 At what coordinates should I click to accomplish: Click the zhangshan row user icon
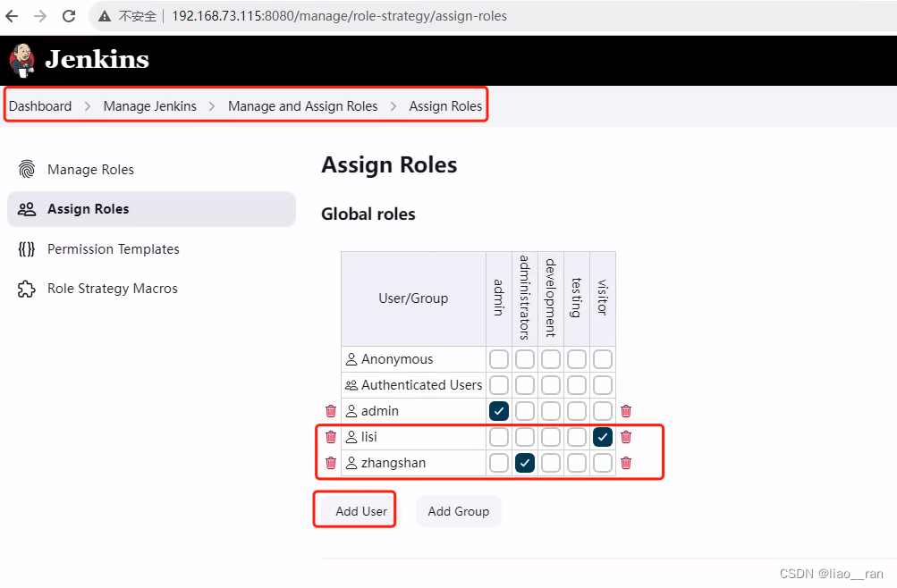(351, 463)
